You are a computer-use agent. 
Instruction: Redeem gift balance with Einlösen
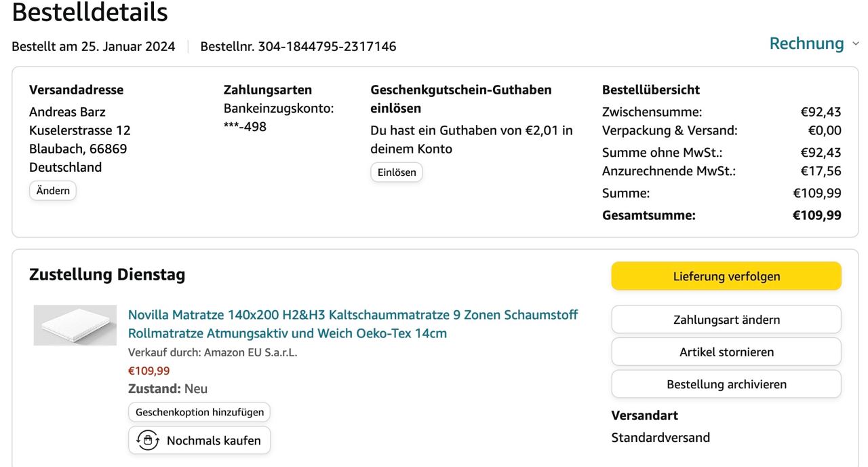point(397,172)
